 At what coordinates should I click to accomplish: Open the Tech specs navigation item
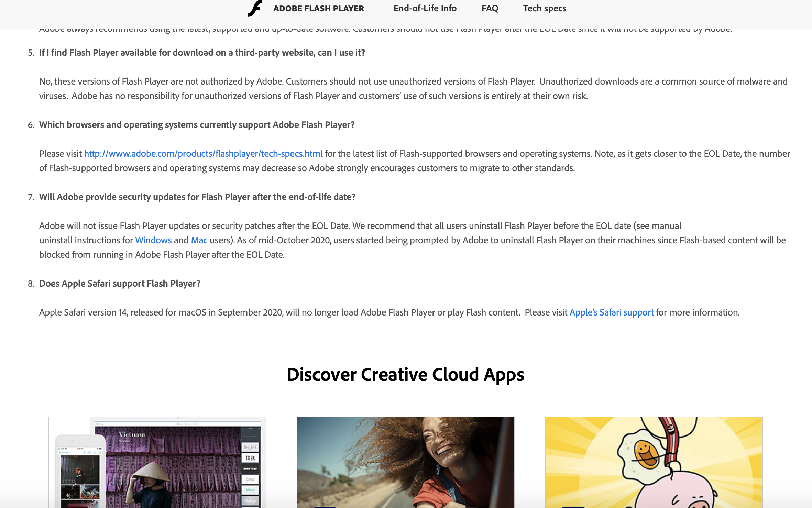click(545, 8)
